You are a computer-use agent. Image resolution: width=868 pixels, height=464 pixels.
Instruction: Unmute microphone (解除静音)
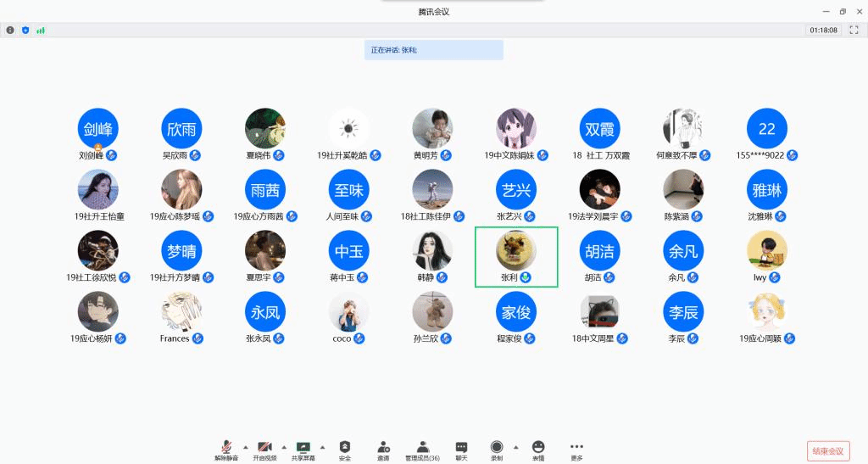pos(226,449)
